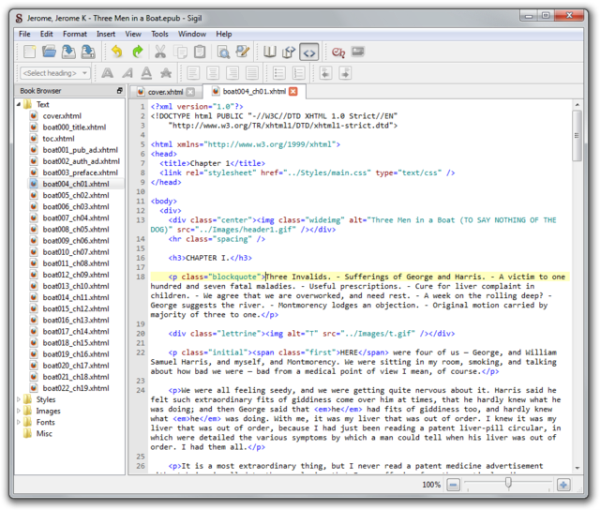This screenshot has height=510, width=600.
Task: Click the New file icon
Action: [x=30, y=52]
